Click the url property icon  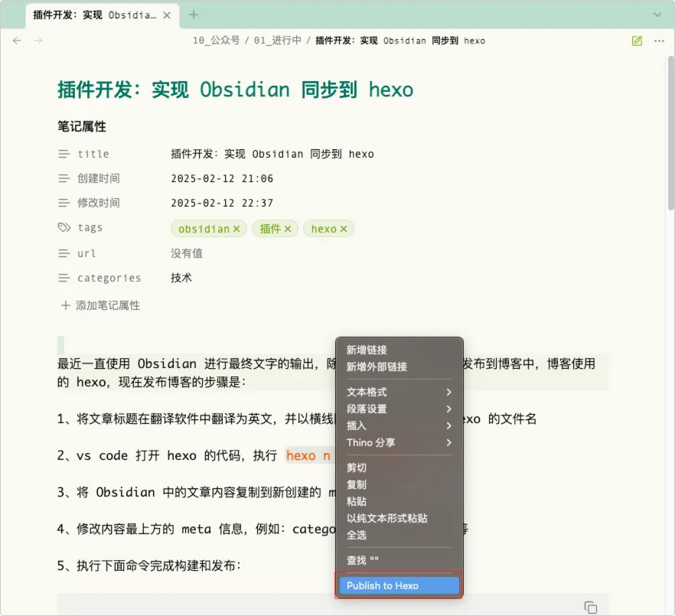(x=64, y=253)
